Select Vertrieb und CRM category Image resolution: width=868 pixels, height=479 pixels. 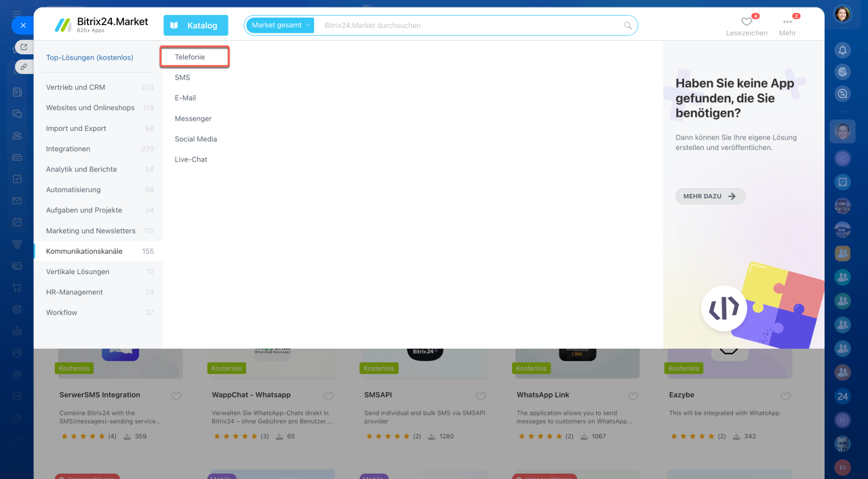[98, 88]
